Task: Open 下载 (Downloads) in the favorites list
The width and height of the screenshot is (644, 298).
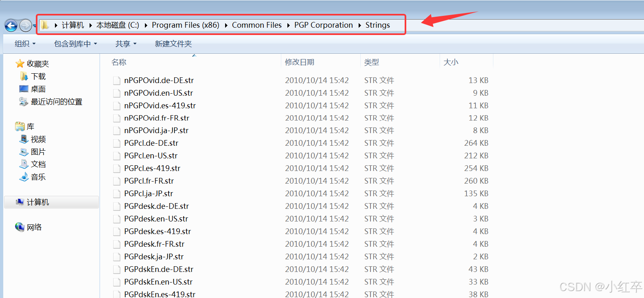Action: pos(38,77)
